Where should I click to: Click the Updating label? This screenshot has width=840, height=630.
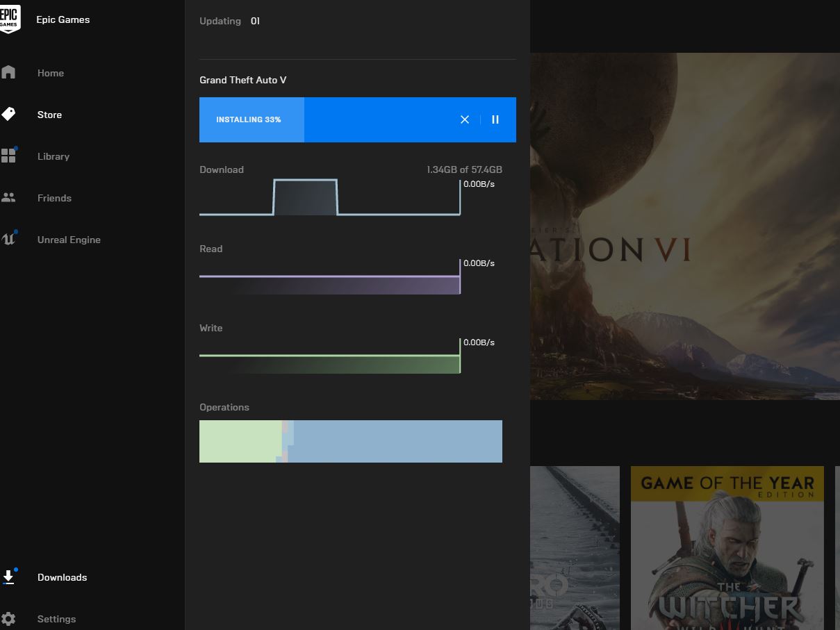(220, 21)
